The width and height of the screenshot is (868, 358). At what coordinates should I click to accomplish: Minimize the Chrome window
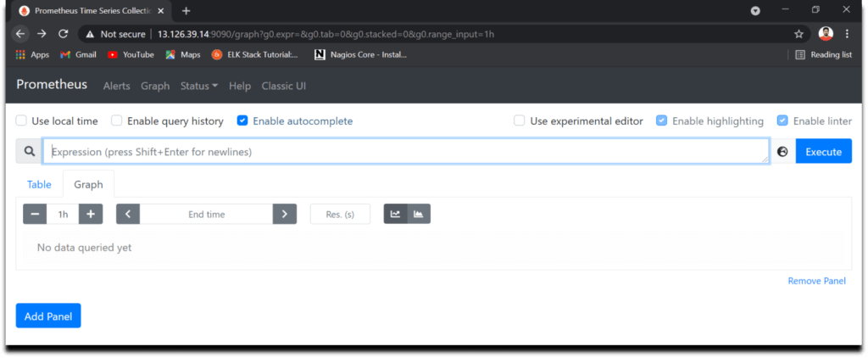(786, 9)
